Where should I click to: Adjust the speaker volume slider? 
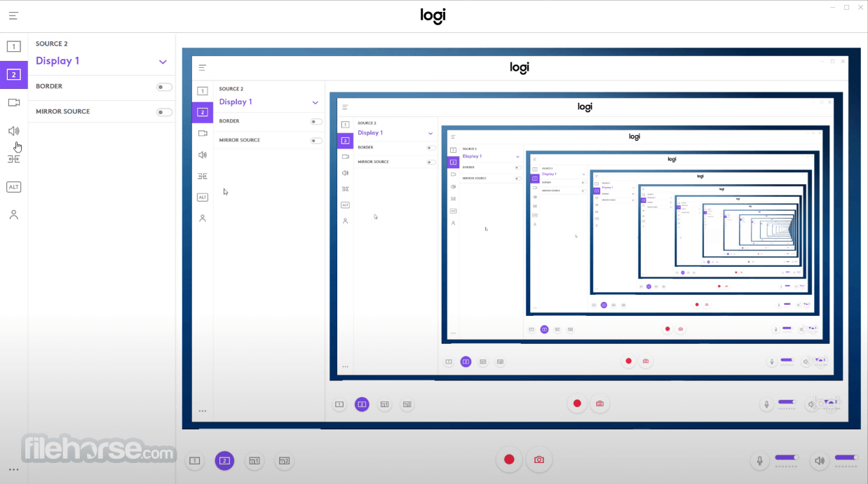[x=846, y=457]
